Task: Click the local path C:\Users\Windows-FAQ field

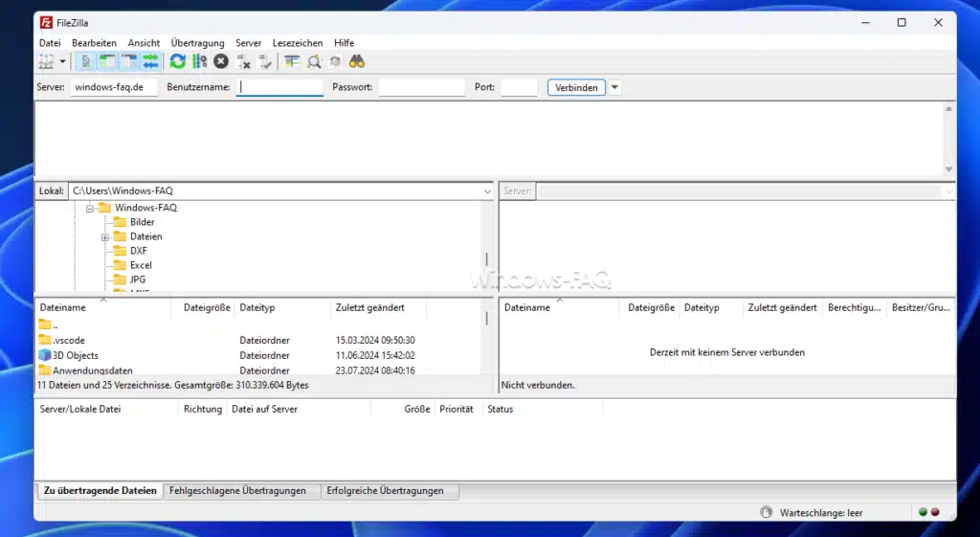Action: click(x=275, y=190)
